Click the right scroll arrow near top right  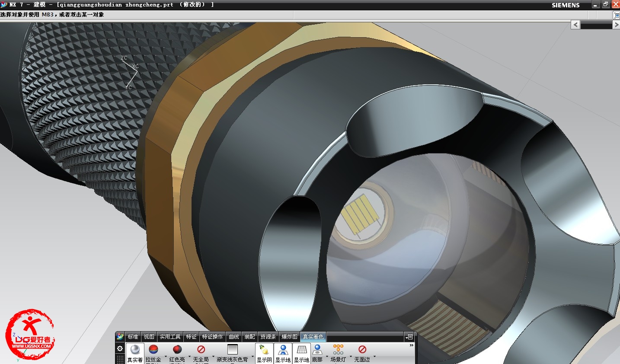[x=617, y=25]
